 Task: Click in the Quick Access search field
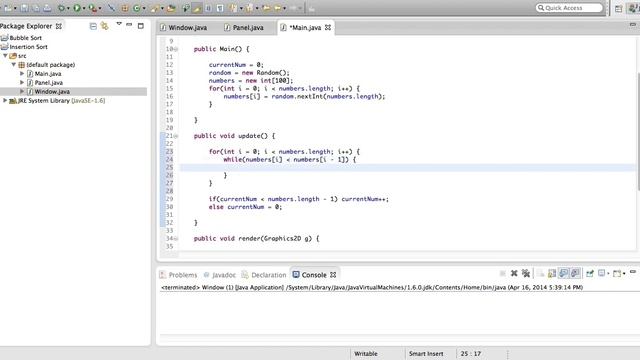(x=569, y=8)
